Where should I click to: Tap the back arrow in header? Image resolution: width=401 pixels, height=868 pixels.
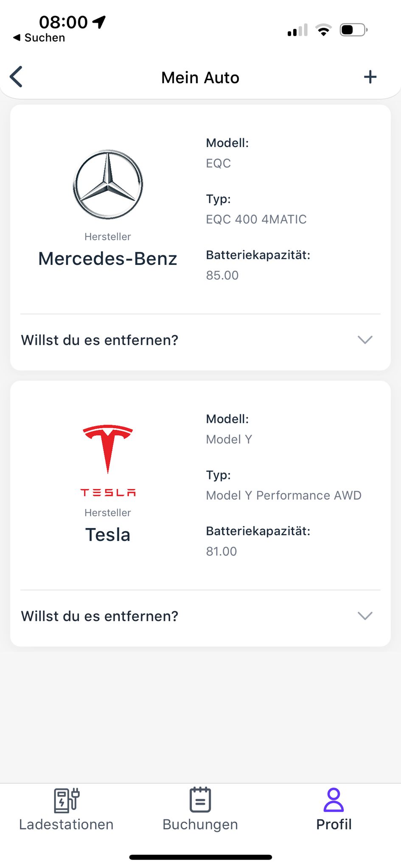(x=16, y=77)
